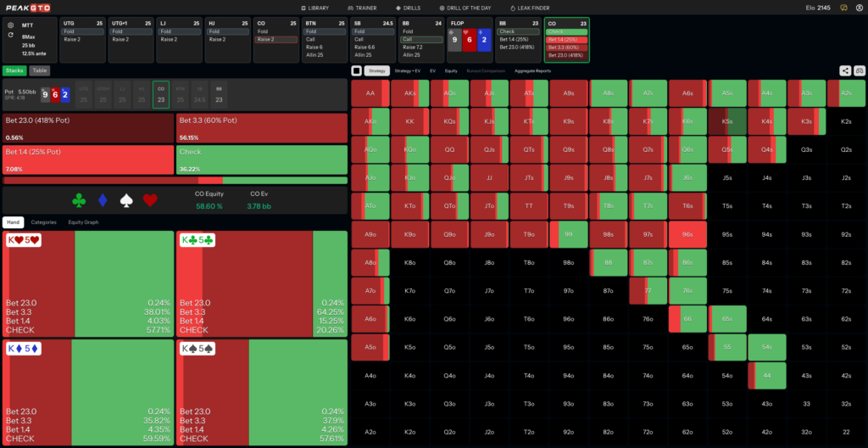
Task: Choose Bet 3.3 (60%) in CO flop column
Action: [x=566, y=48]
